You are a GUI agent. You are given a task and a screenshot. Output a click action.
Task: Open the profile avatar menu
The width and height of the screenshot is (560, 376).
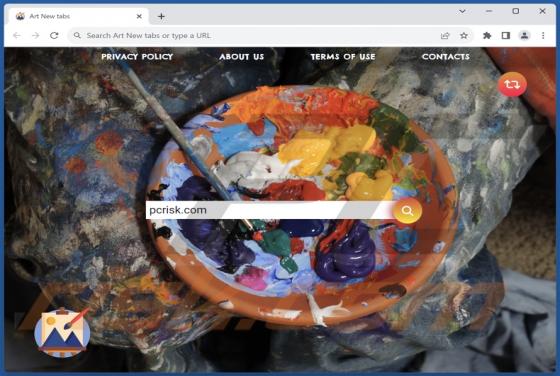(524, 35)
